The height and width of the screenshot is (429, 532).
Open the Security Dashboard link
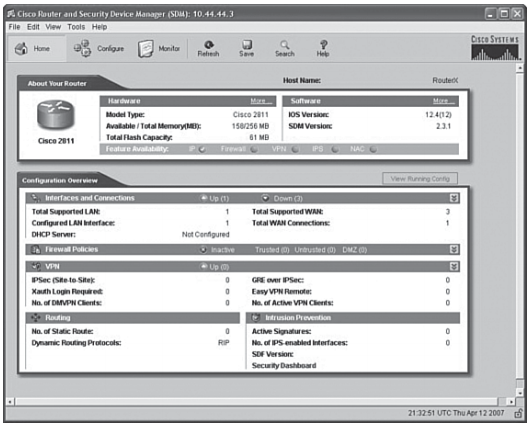(x=284, y=366)
